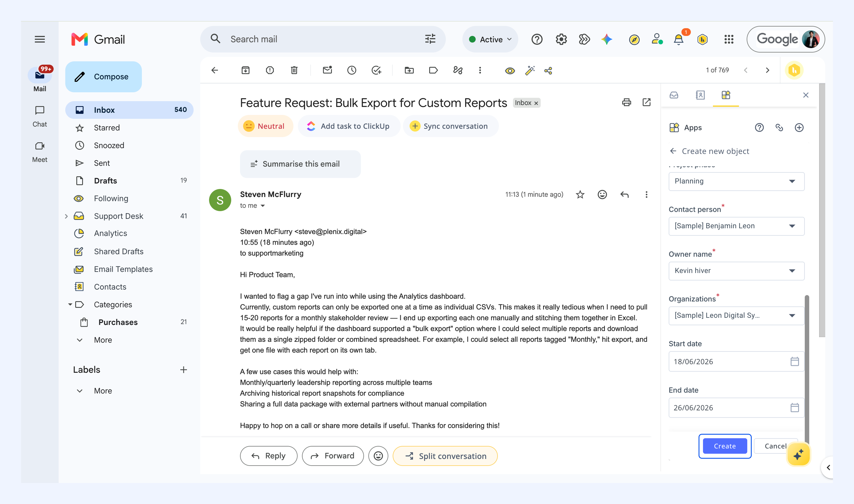
Task: Click the add plus icon in Apps panel
Action: 799,128
